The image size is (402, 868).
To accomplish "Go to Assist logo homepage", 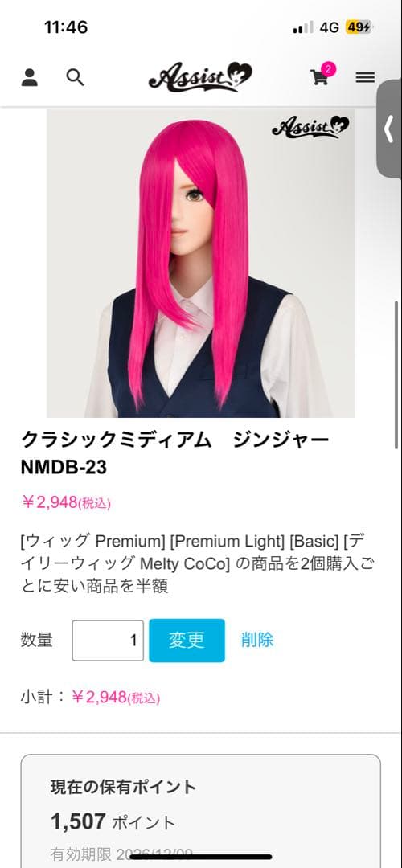I will (200, 77).
